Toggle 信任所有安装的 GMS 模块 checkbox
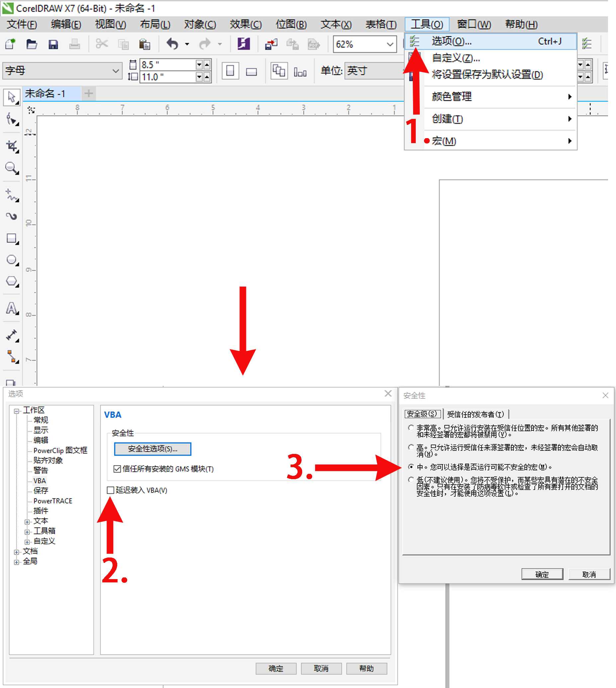Viewport: 616px width, 688px height. pos(117,469)
